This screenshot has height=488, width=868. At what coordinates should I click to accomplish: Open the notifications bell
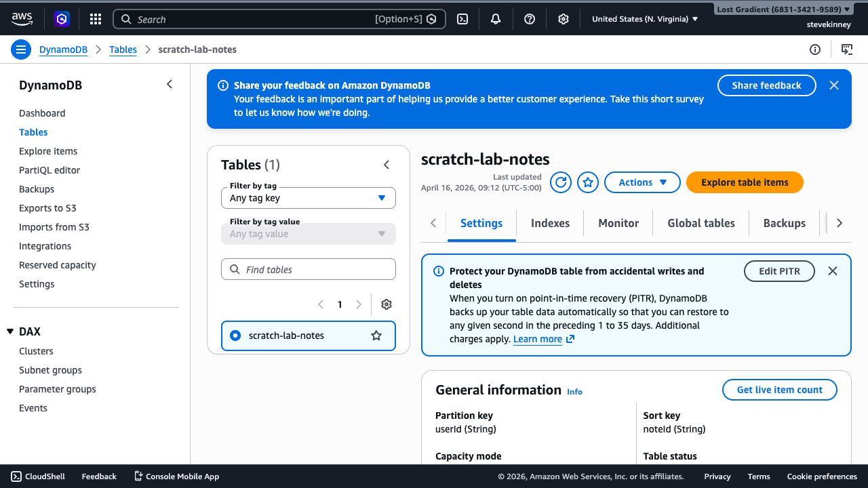(496, 19)
